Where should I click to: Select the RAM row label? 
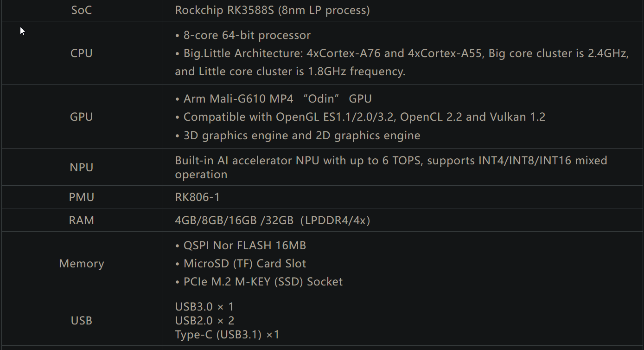pos(82,220)
